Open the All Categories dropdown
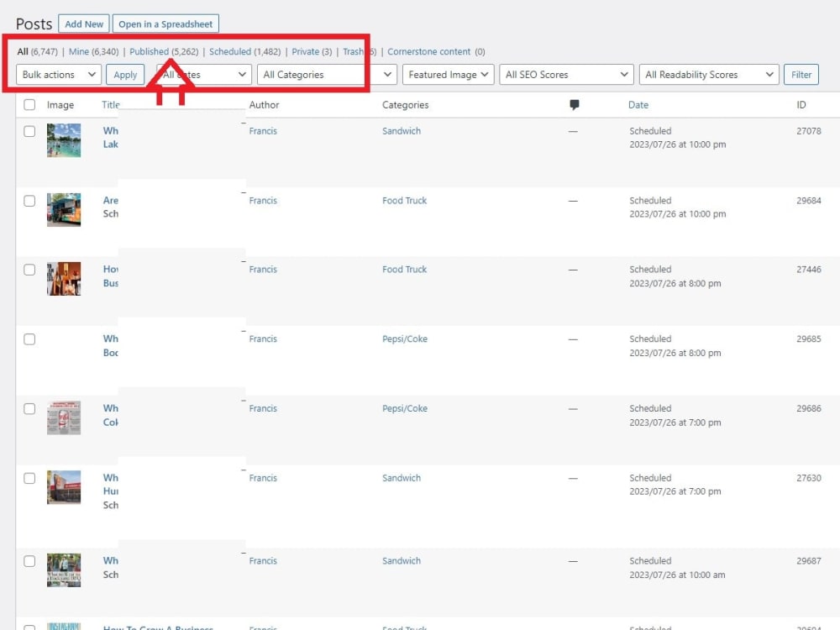Image resolution: width=840 pixels, height=630 pixels. tap(327, 75)
